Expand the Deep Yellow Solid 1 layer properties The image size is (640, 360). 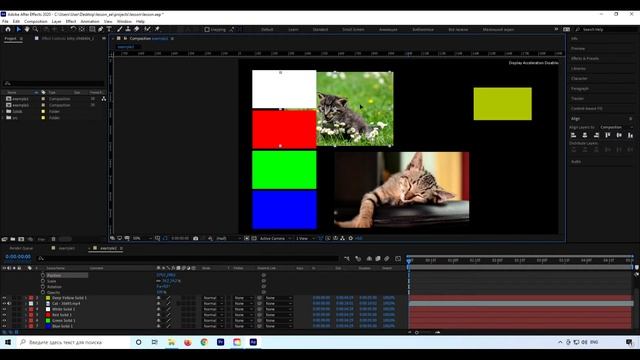26,298
